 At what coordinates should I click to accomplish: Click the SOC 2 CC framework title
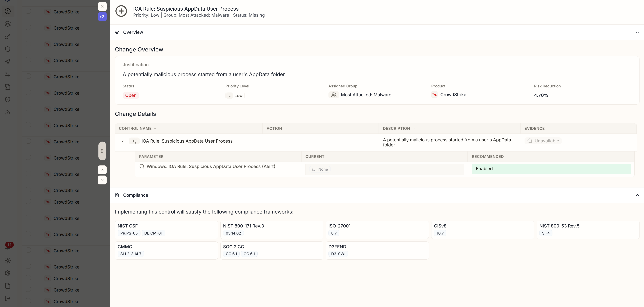234,247
